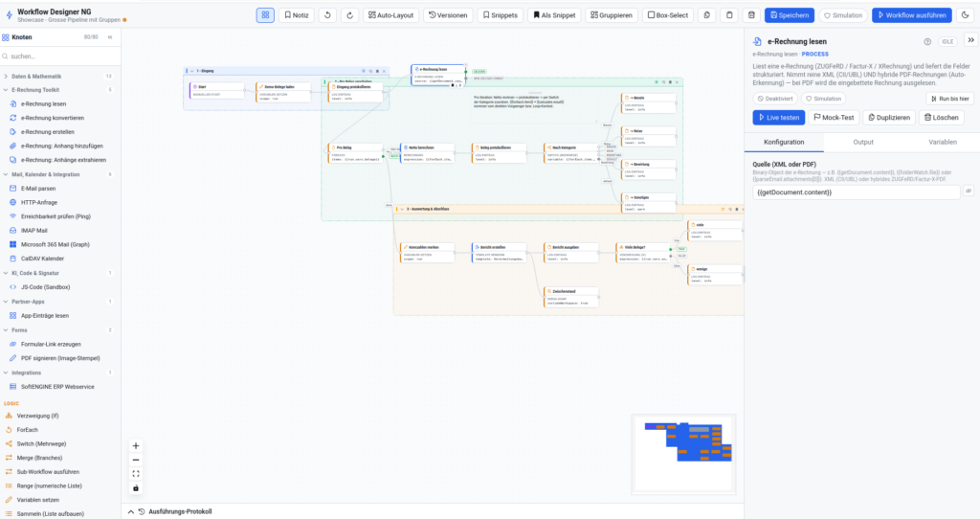Click the Live testen button

[x=779, y=118]
